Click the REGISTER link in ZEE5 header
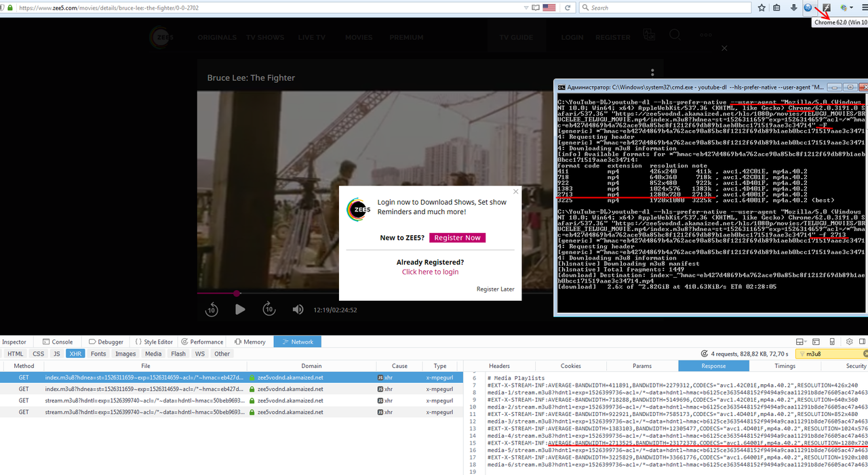868x475 pixels. point(613,38)
